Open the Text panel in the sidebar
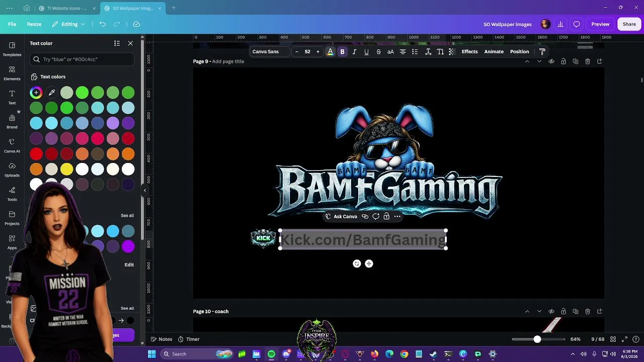644x362 pixels. point(12,97)
